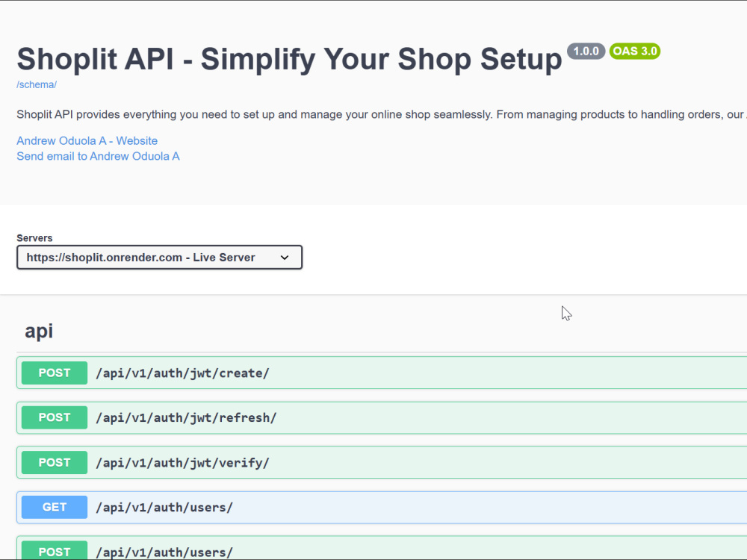
Task: Click the 1.0.0 version badge
Action: click(586, 51)
